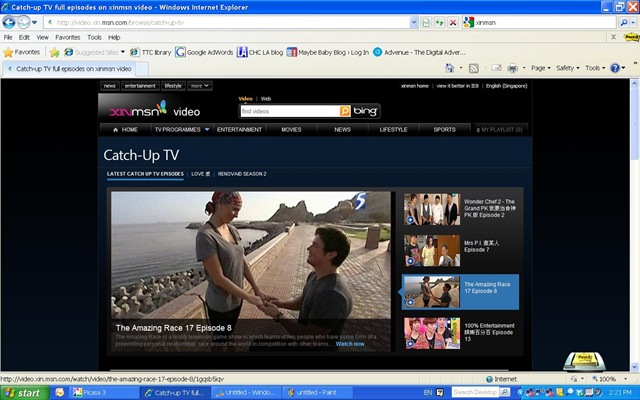Open the Google AdWords favorite link

(204, 52)
